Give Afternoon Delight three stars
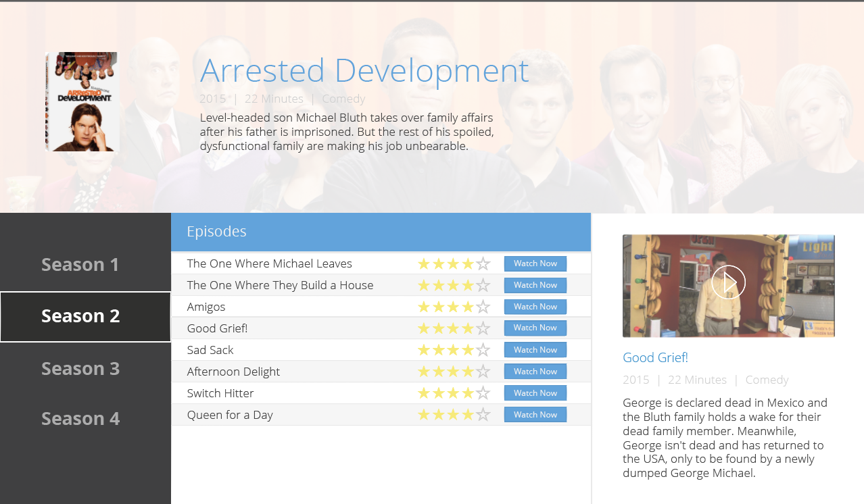This screenshot has width=864, height=504. 454,372
